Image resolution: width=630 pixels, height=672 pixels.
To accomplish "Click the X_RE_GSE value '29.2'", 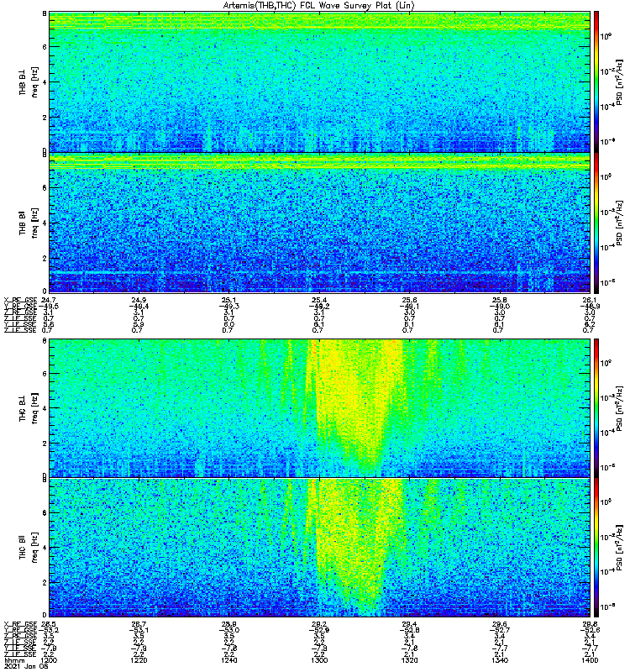I will tap(319, 624).
